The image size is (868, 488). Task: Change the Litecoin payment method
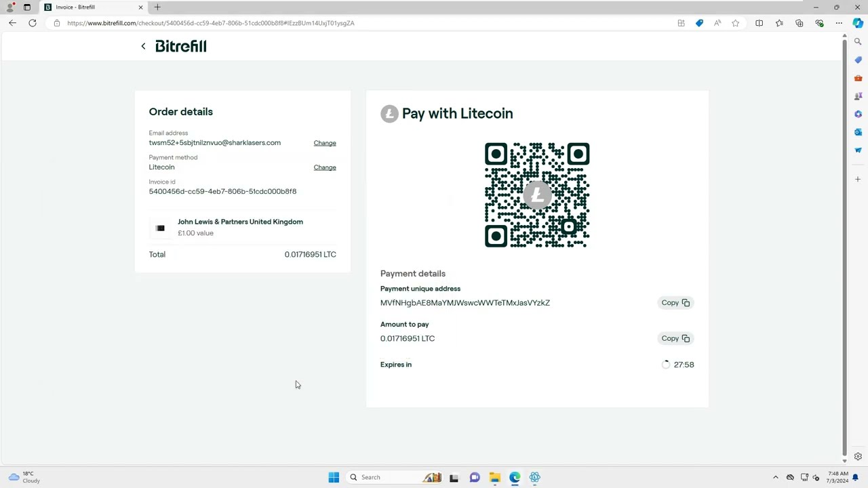pos(325,167)
